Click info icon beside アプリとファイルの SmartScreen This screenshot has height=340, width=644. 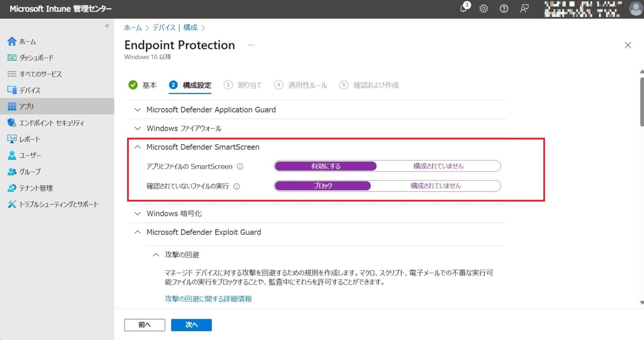(240, 166)
